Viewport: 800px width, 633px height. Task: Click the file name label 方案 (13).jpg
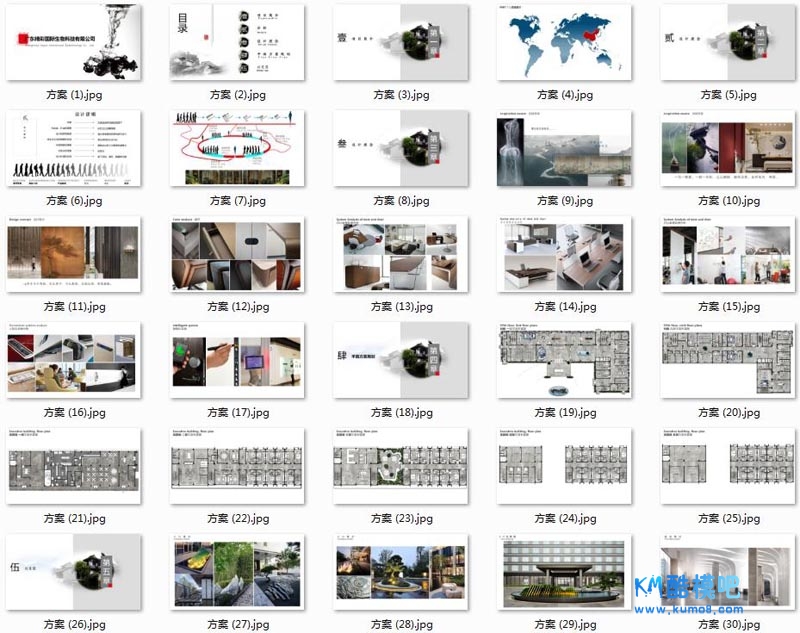click(x=400, y=307)
